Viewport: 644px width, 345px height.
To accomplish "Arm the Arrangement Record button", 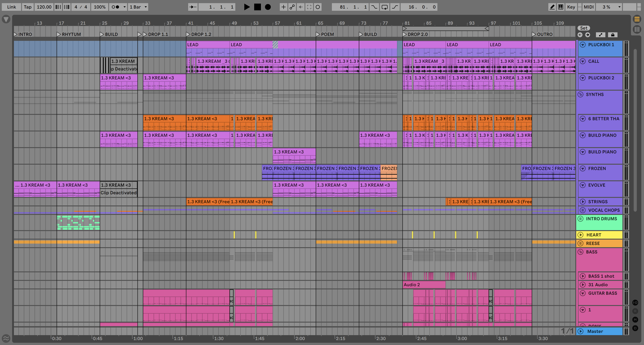I will (268, 7).
